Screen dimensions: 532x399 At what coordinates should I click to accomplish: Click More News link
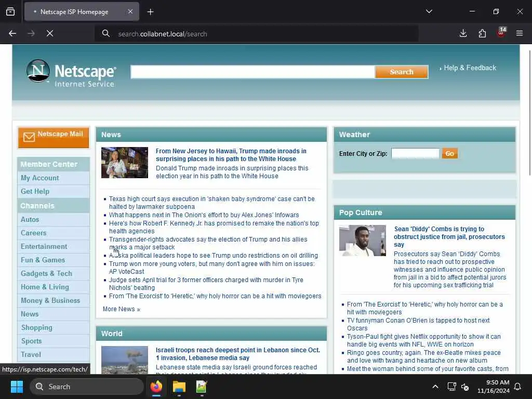point(121,309)
